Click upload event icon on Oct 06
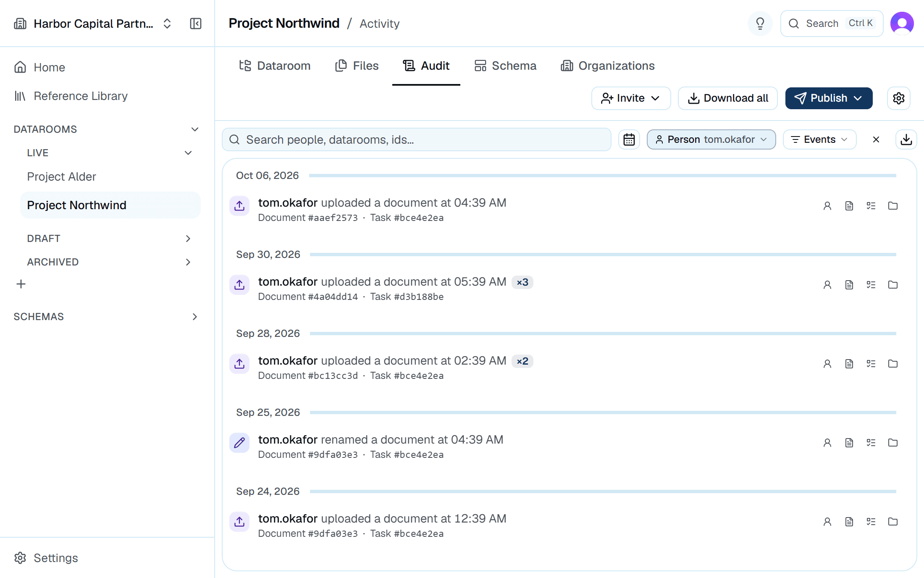Image resolution: width=924 pixels, height=578 pixels. (x=239, y=206)
